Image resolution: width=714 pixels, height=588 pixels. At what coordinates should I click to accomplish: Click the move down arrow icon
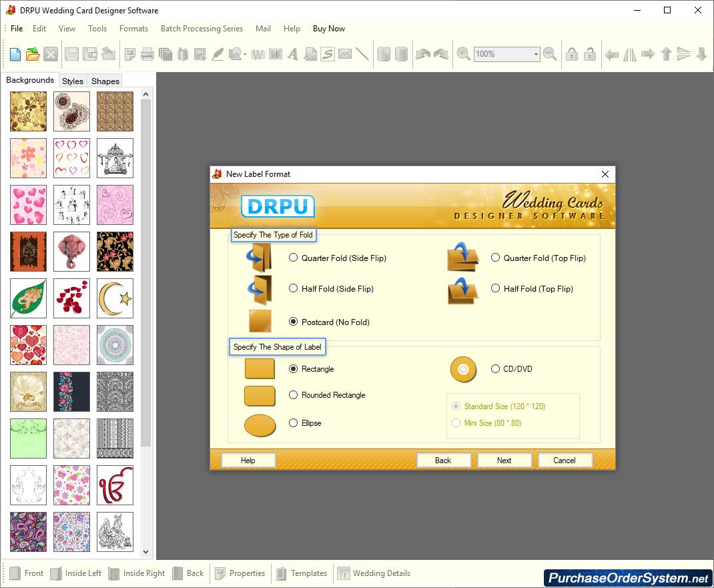[701, 54]
